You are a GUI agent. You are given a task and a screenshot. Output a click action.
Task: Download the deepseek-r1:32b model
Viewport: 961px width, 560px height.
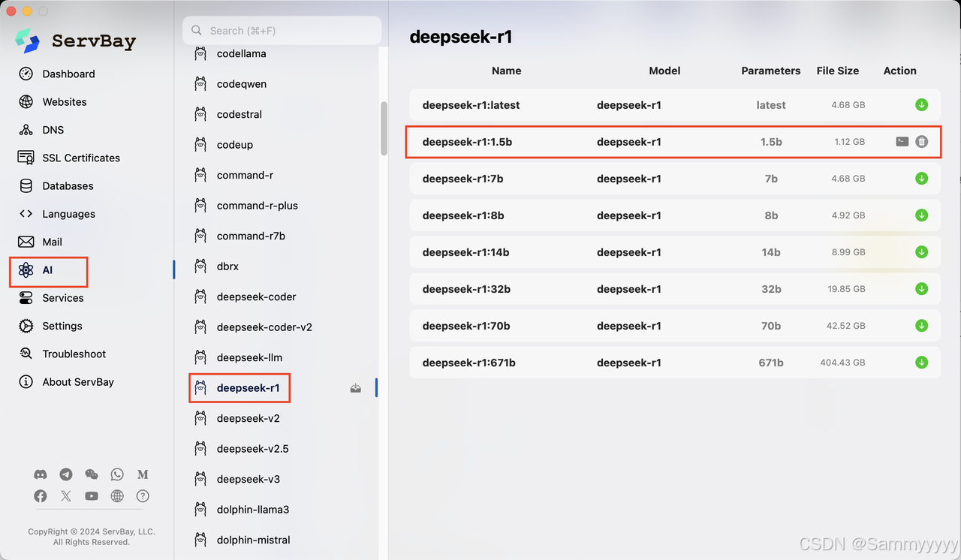point(921,289)
